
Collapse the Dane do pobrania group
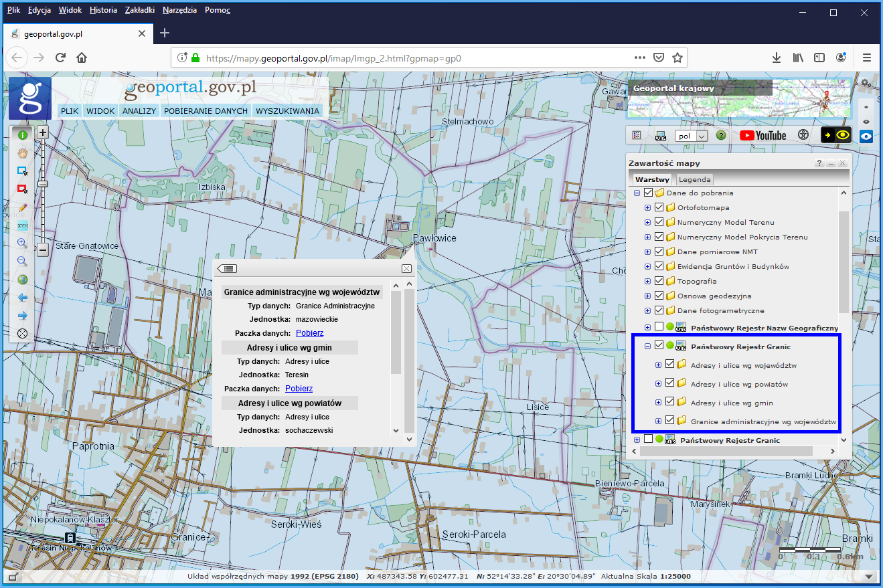(637, 193)
